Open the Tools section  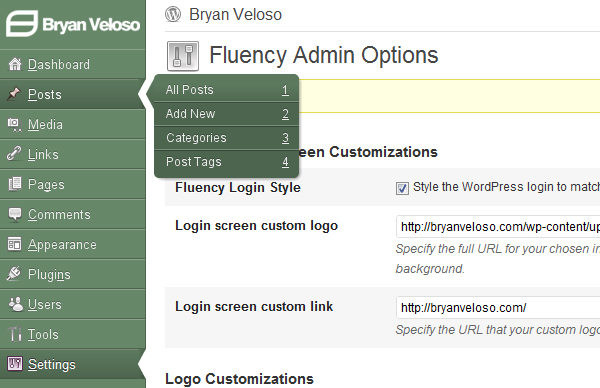coord(73,334)
